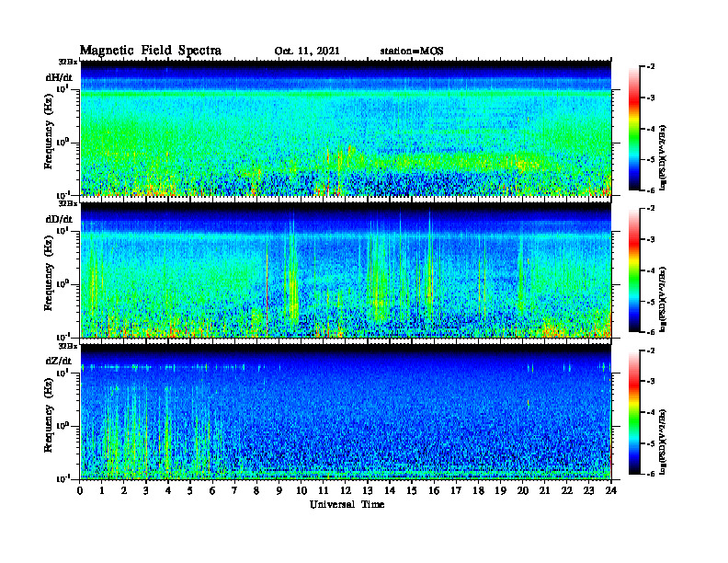Click hour tick label "23" on time axis
728x563 pixels.
pos(588,491)
